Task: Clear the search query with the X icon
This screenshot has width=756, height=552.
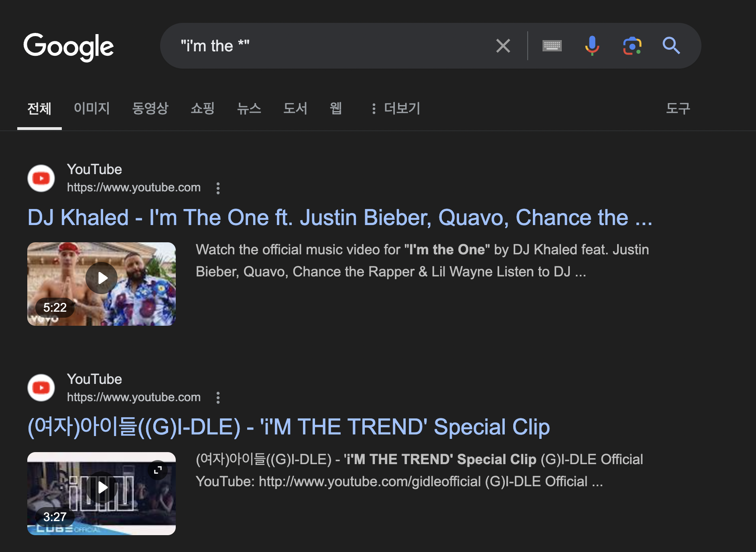Action: coord(503,46)
